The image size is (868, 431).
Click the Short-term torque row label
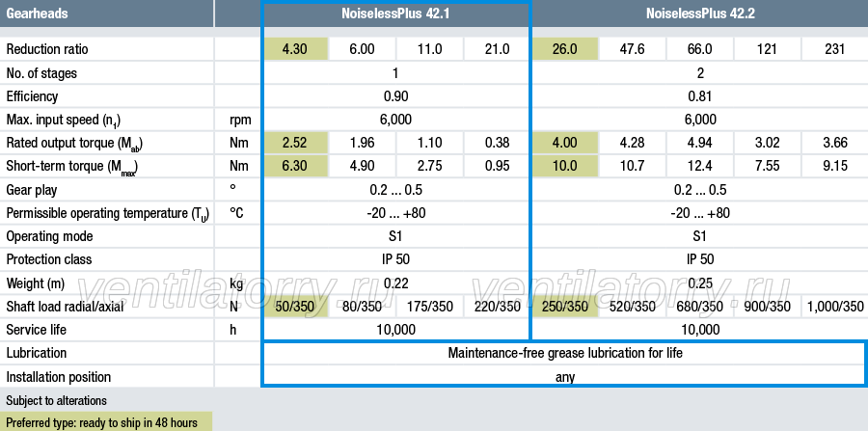(x=71, y=167)
